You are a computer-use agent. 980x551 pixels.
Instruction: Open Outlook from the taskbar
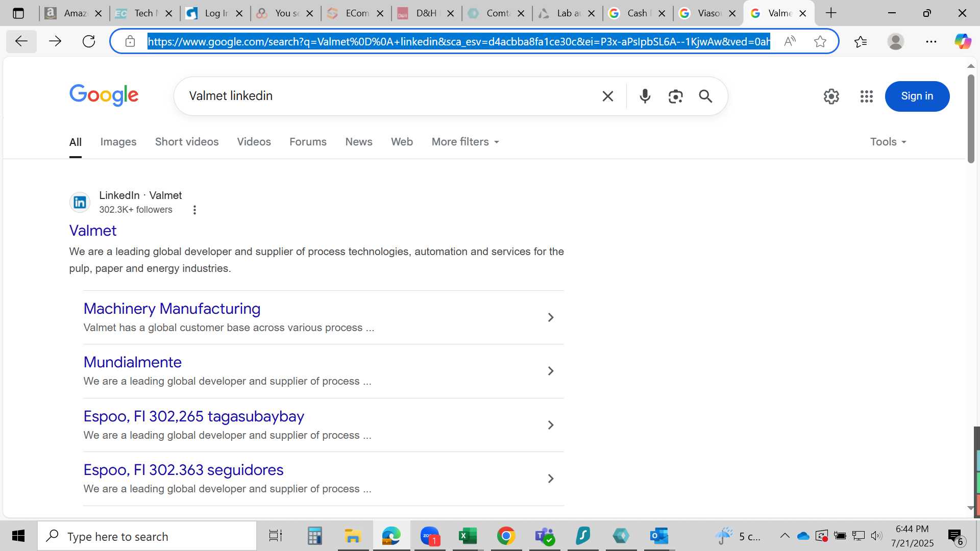(659, 536)
